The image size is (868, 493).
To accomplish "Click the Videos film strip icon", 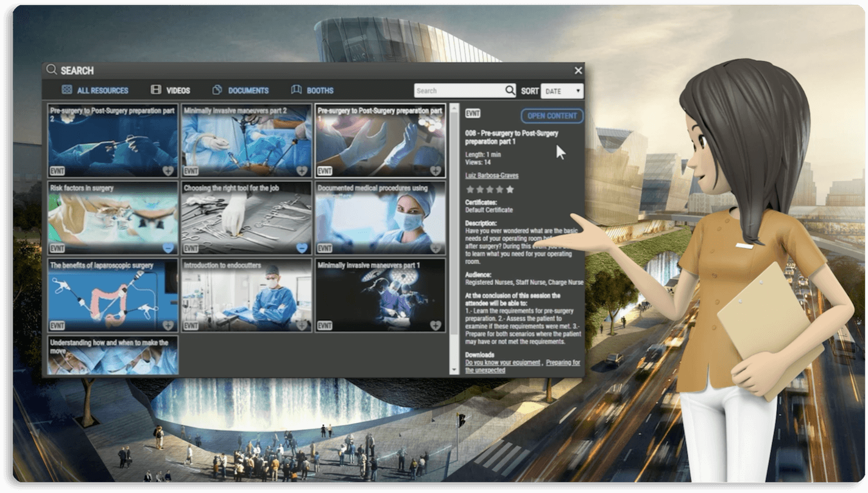I will [x=157, y=90].
